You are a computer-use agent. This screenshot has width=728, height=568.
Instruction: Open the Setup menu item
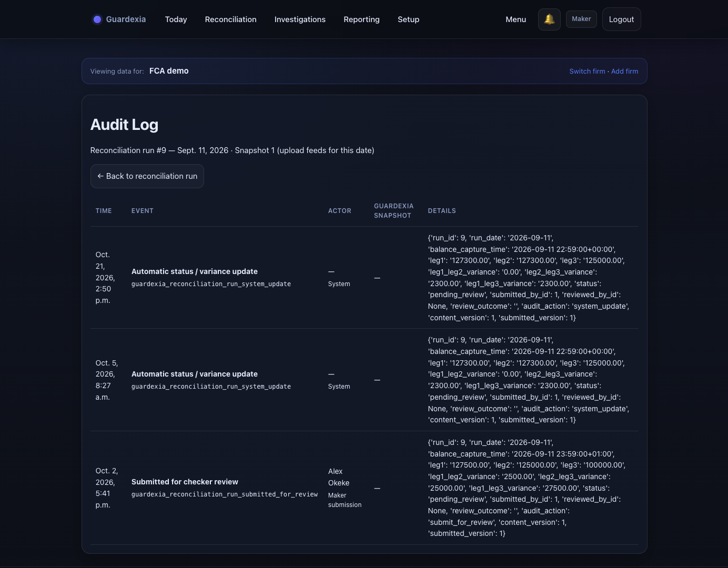tap(408, 19)
